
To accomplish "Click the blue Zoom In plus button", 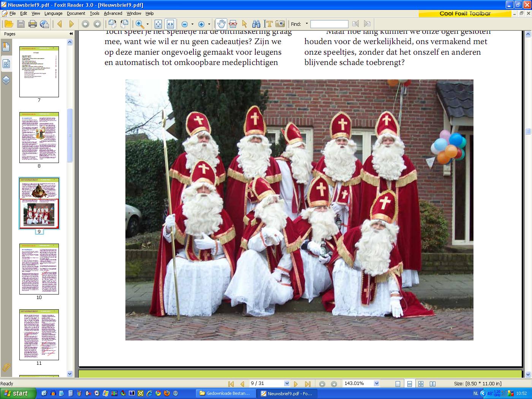I will tap(201, 24).
